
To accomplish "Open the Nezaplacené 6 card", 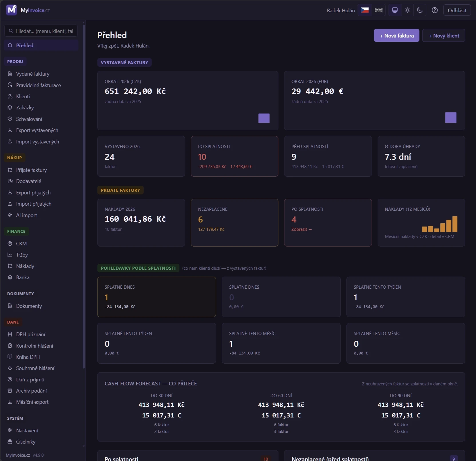I will pyautogui.click(x=235, y=222).
